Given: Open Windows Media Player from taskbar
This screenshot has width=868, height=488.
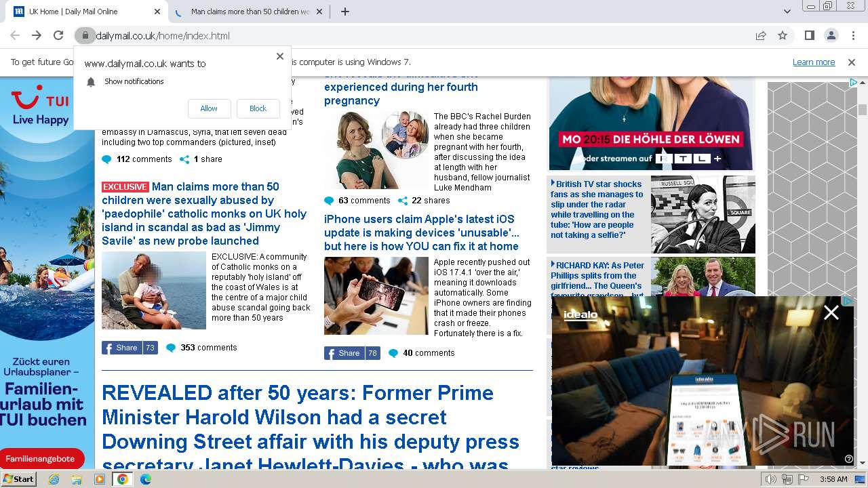Looking at the screenshot, I should 100,479.
